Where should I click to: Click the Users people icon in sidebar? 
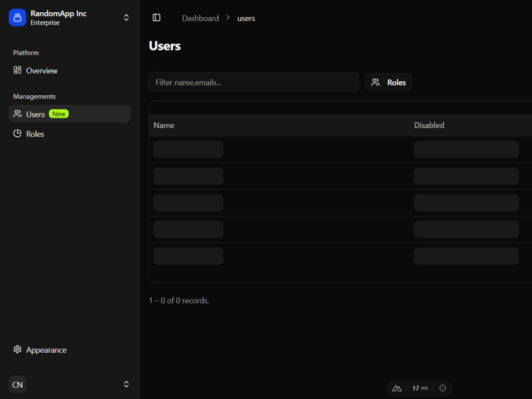18,114
